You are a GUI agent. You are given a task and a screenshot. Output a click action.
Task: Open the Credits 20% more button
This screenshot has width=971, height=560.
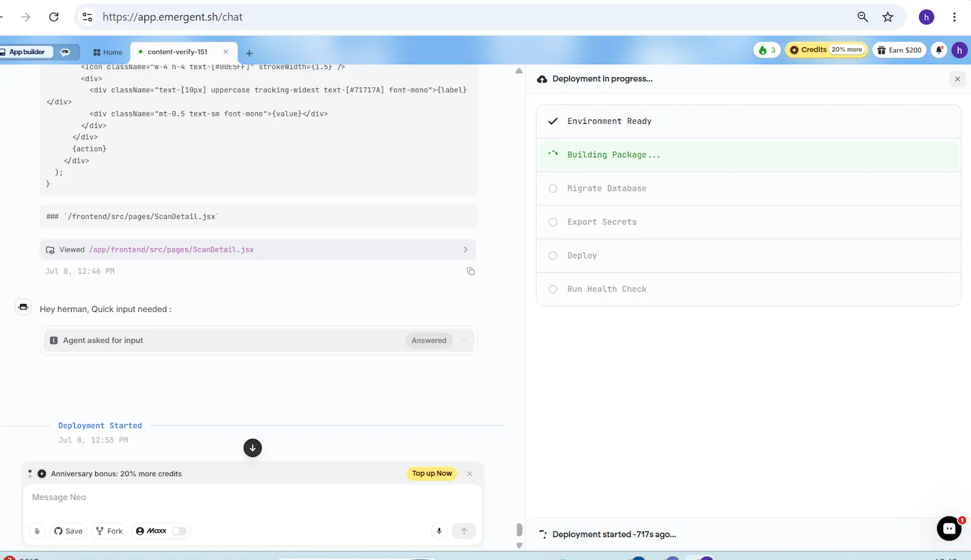(x=827, y=50)
